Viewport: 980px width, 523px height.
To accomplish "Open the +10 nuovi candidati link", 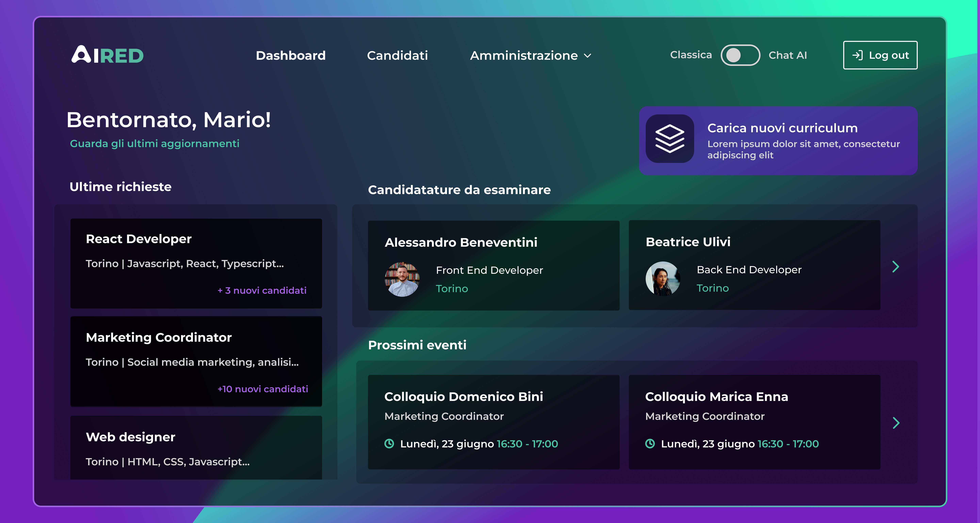I will (x=263, y=389).
